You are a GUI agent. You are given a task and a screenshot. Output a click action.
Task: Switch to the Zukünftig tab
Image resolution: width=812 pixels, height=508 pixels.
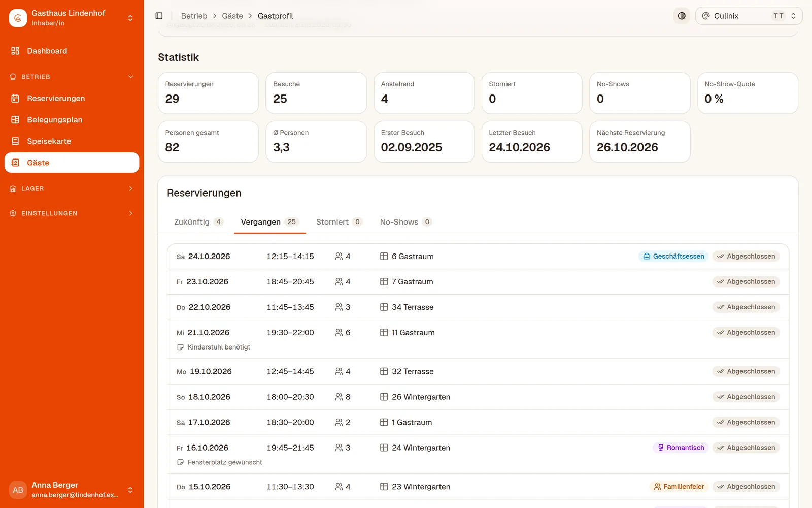tap(198, 222)
